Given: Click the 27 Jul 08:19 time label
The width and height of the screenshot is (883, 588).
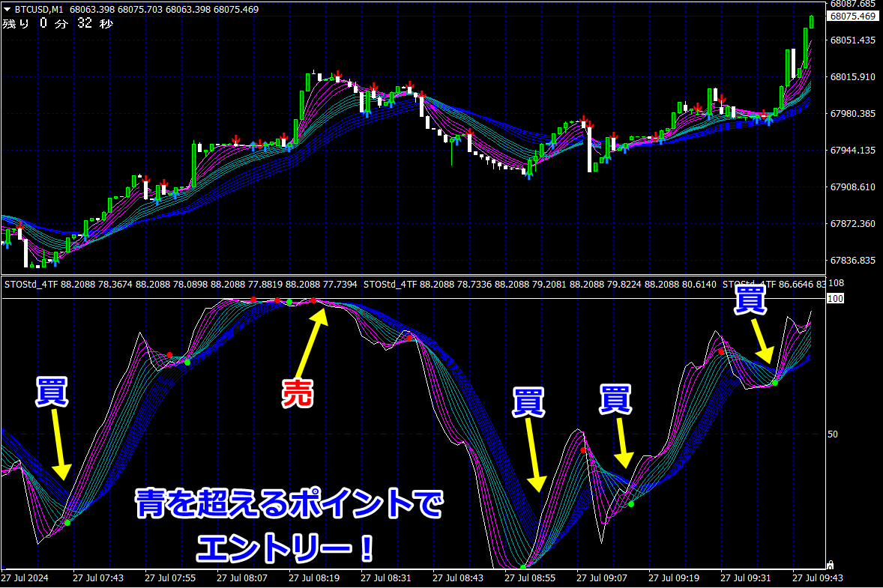Looking at the screenshot, I should coord(314,578).
